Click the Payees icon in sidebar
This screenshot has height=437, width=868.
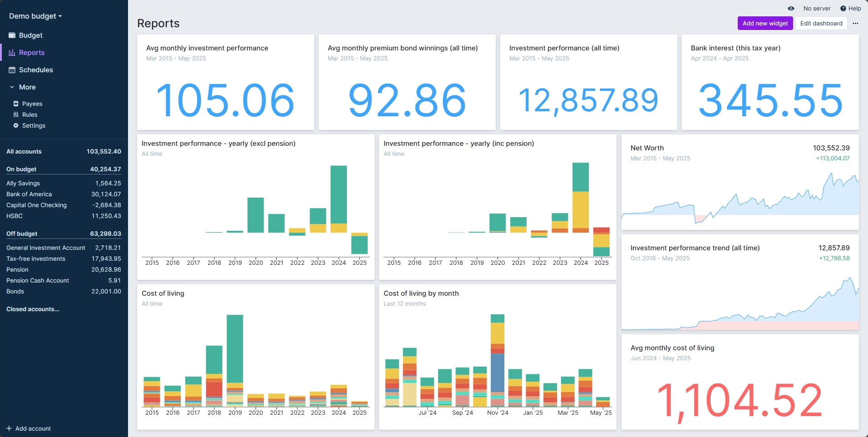(x=16, y=104)
